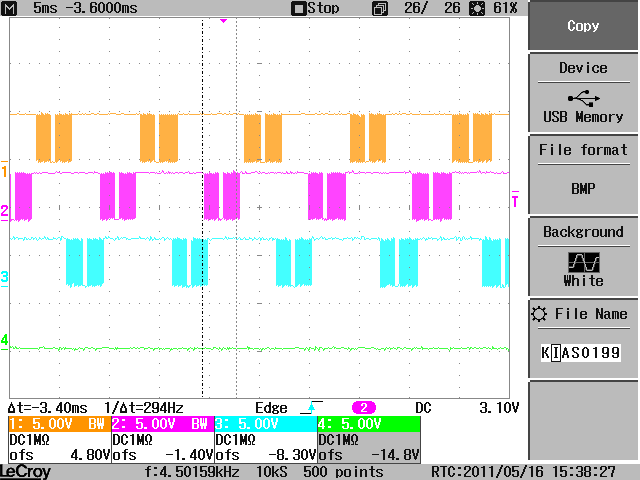Viewport: 640px width, 480px height.
Task: Click the 1/Δt=294Hz readout
Action: coord(144,408)
